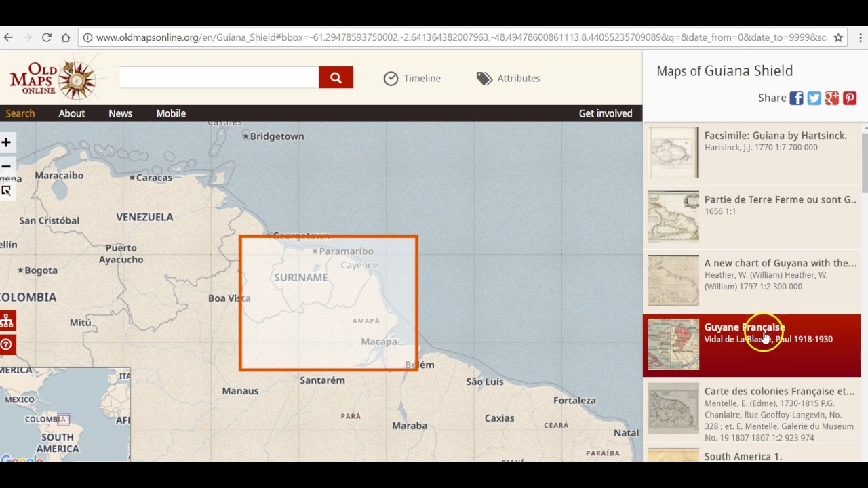Activate the map area selection tool
The image size is (868, 488).
[x=6, y=190]
